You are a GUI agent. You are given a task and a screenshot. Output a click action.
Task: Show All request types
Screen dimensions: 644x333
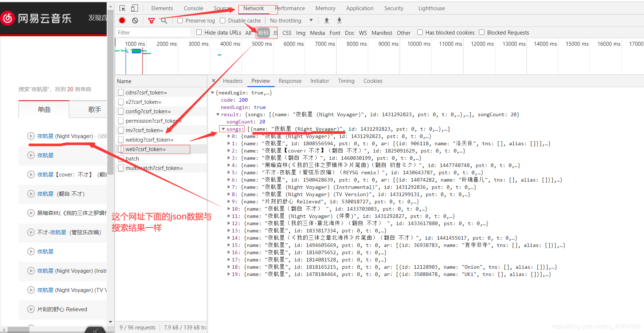248,33
